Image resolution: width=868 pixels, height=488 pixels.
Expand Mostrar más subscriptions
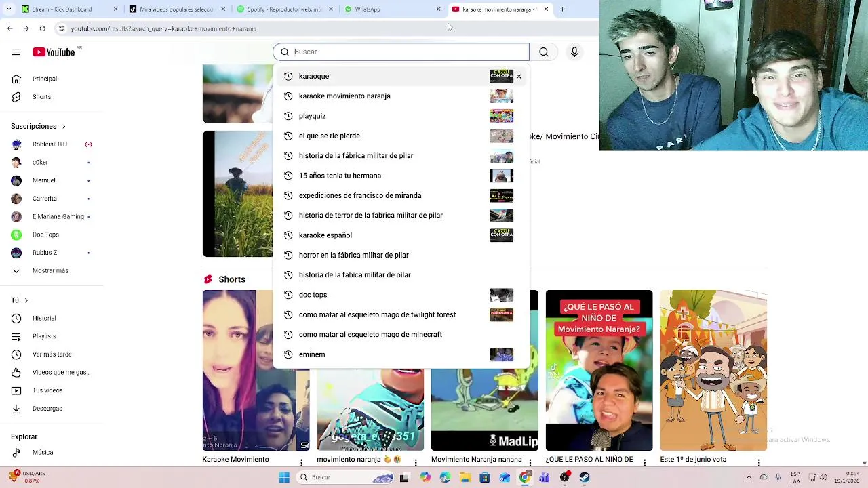click(x=50, y=271)
